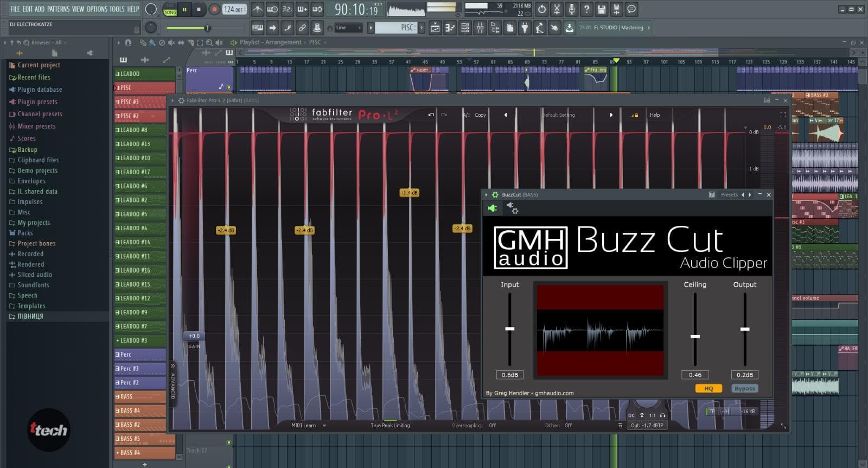This screenshot has height=468, width=868.
Task: Stop playback with the stop button
Action: [199, 9]
